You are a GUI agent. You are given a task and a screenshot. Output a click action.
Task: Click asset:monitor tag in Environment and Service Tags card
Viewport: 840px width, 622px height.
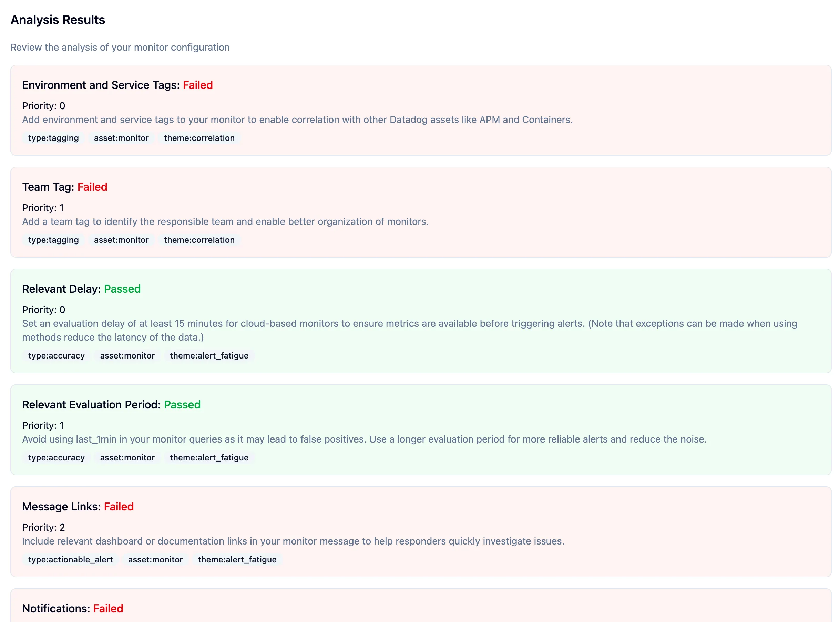click(121, 138)
